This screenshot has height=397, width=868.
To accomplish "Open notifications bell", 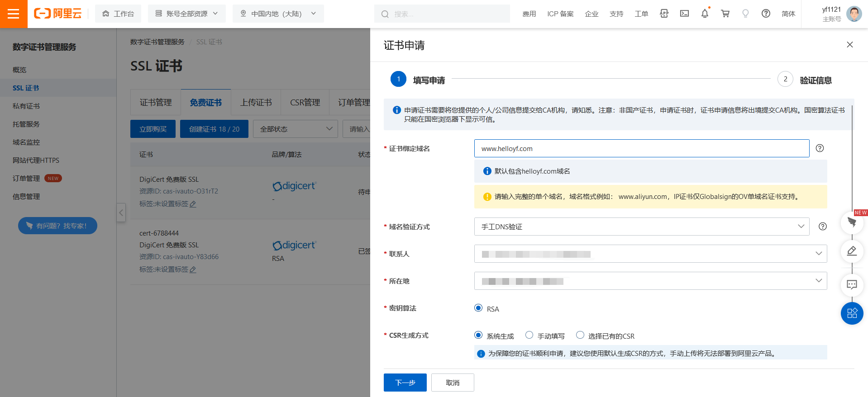I will tap(705, 14).
